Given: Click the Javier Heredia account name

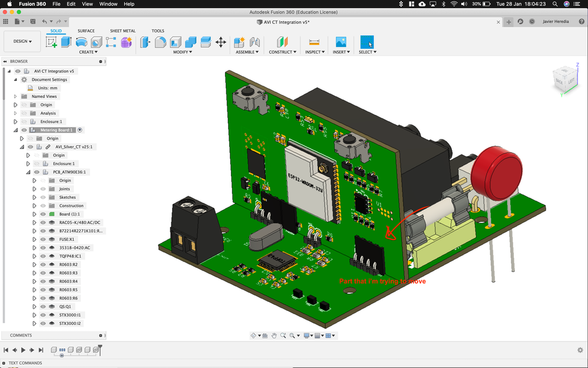Looking at the screenshot, I should tap(556, 21).
